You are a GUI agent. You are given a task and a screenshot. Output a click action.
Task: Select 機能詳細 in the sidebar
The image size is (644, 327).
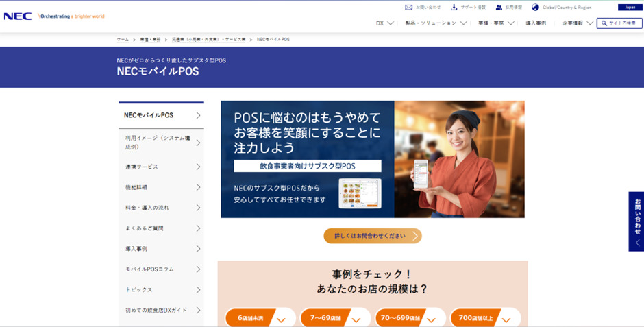pyautogui.click(x=162, y=187)
